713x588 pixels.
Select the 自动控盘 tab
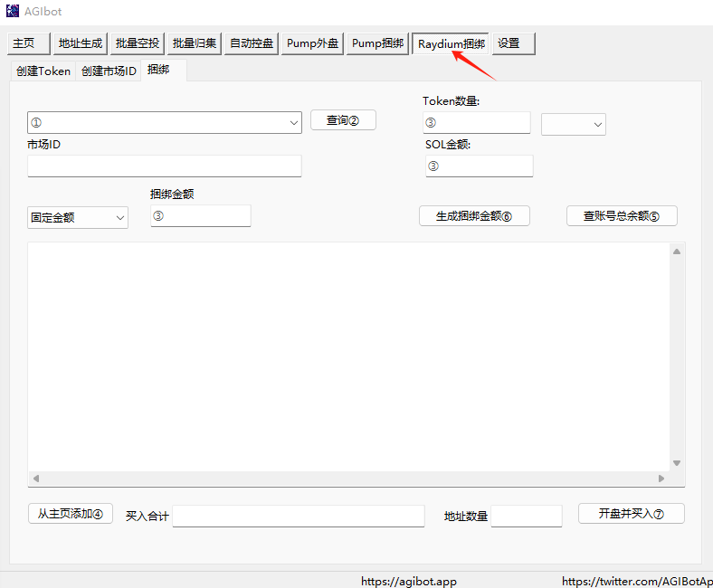pos(252,43)
